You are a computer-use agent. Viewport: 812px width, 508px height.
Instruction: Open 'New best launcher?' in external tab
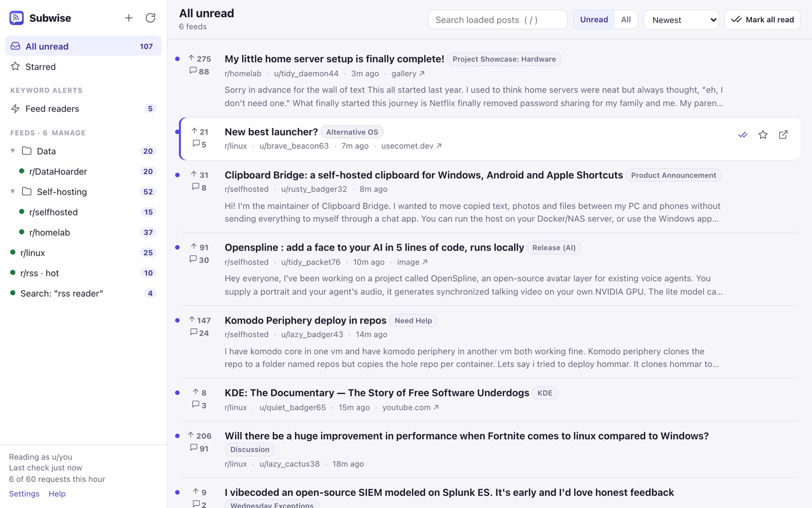pyautogui.click(x=783, y=135)
